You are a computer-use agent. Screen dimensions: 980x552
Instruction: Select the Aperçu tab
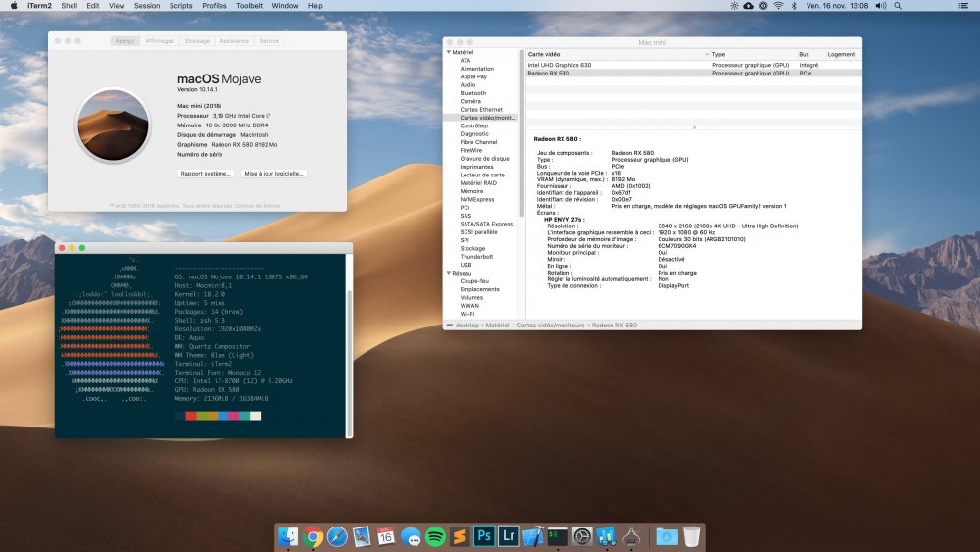[x=125, y=41]
